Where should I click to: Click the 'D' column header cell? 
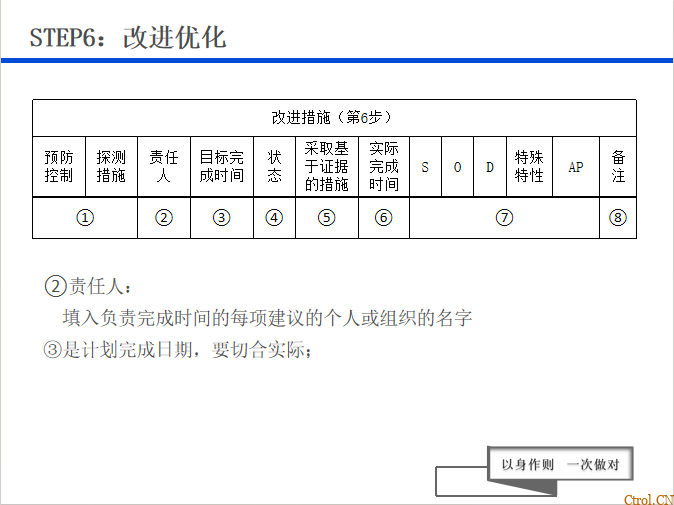click(490, 167)
